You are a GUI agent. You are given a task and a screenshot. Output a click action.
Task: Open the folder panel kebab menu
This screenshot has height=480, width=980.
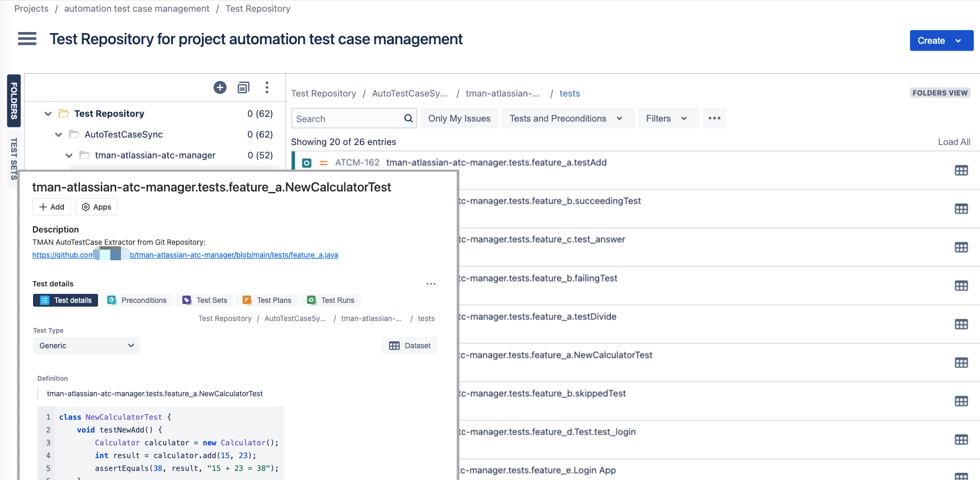pyautogui.click(x=267, y=87)
